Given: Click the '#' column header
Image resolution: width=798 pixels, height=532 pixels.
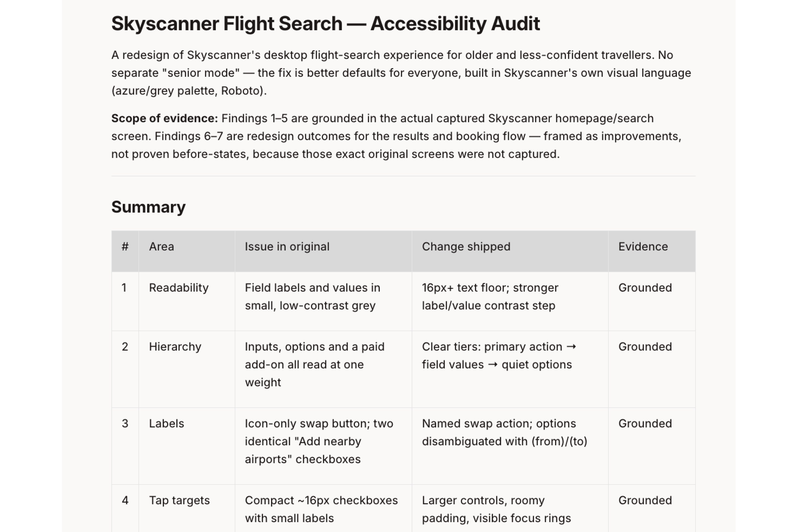Looking at the screenshot, I should [x=125, y=251].
